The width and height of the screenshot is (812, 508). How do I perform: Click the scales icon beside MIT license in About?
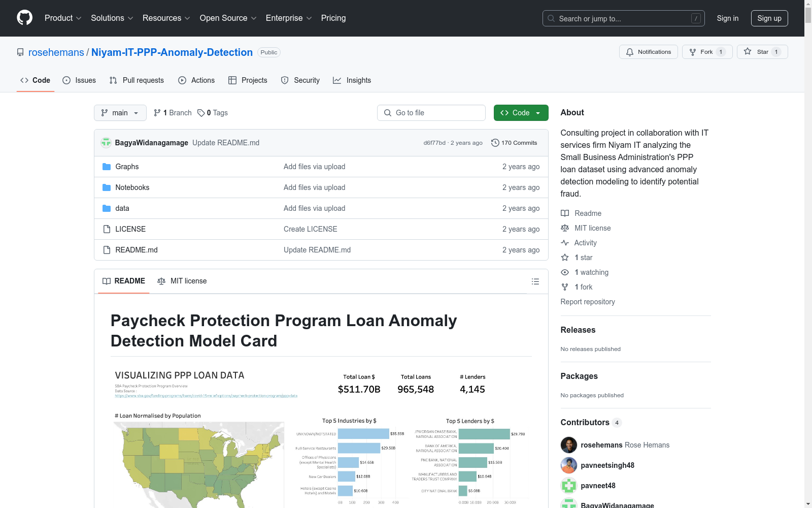coord(565,228)
